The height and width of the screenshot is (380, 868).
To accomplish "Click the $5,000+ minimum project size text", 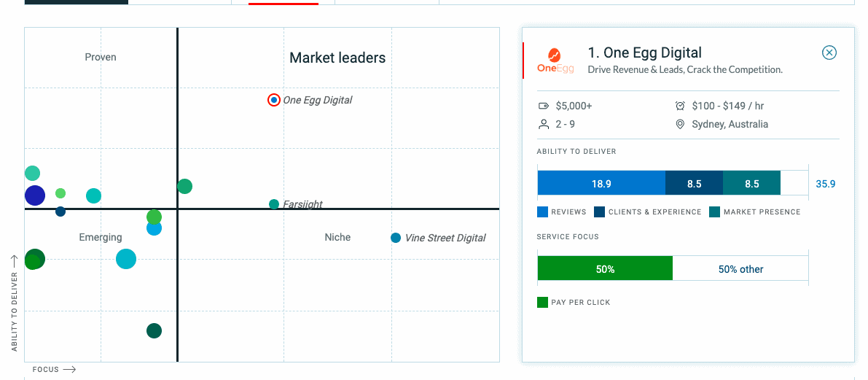I will (x=574, y=106).
